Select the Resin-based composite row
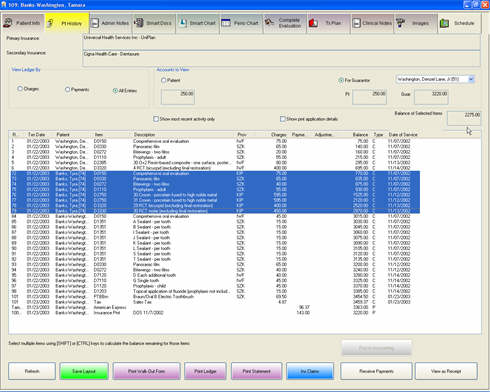The width and height of the screenshot is (490, 392). pyautogui.click(x=215, y=163)
